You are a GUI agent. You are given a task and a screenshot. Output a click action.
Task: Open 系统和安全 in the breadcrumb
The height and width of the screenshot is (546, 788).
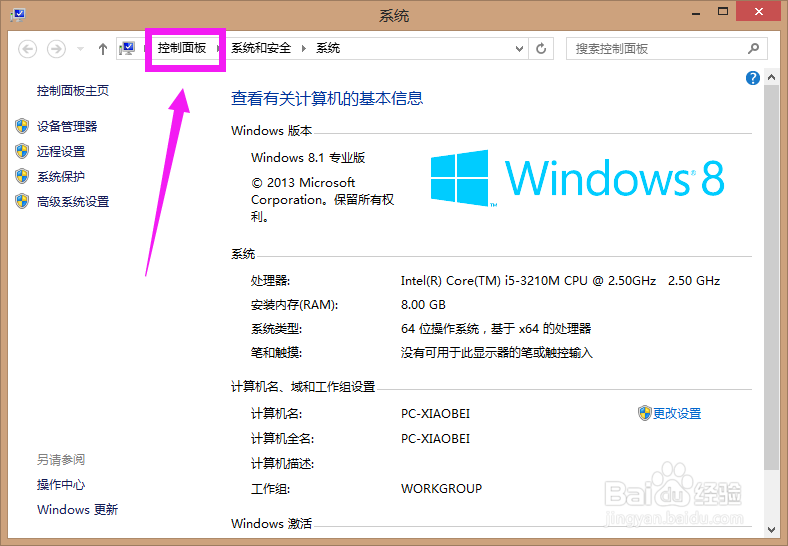click(x=261, y=48)
